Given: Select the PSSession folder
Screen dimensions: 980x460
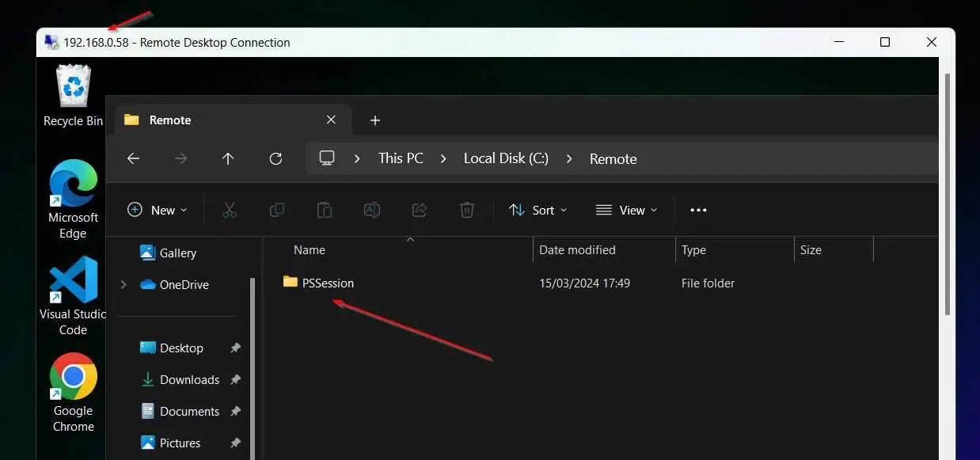Looking at the screenshot, I should [318, 283].
